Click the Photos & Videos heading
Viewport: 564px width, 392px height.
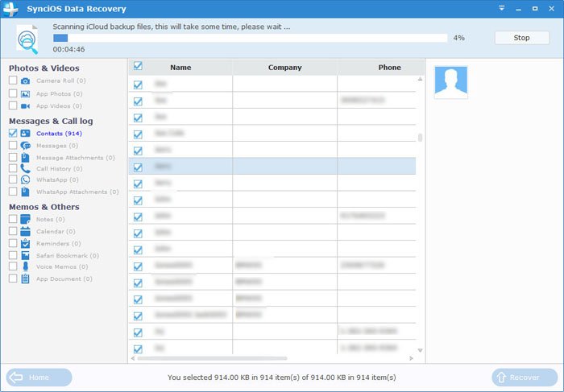[x=44, y=68]
